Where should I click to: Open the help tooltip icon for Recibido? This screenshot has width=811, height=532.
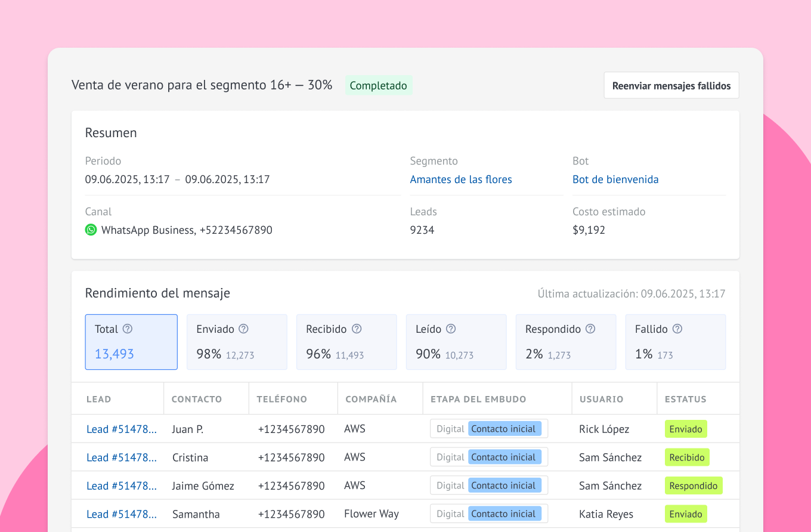click(357, 329)
